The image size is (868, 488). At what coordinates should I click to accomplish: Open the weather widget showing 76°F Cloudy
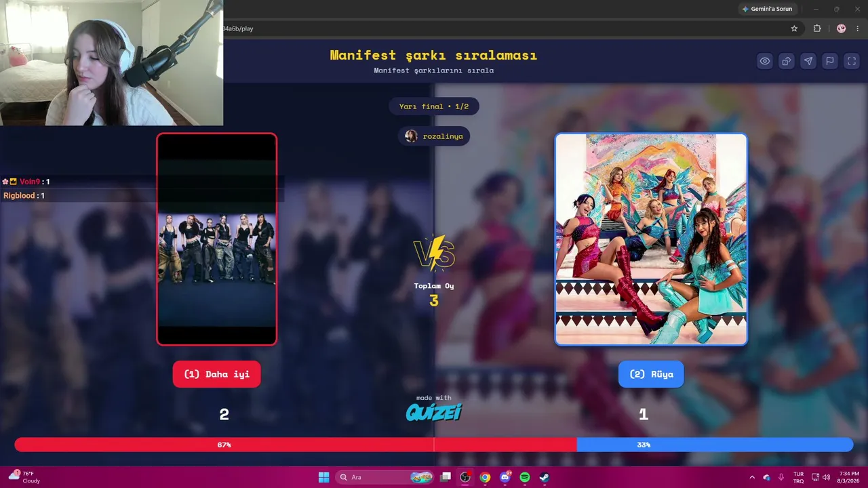pos(25,477)
